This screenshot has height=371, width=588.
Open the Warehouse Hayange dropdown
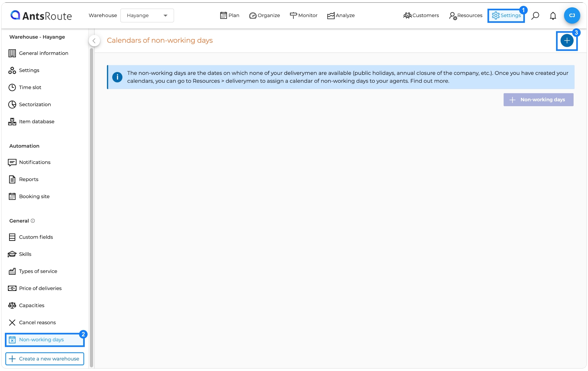click(147, 15)
